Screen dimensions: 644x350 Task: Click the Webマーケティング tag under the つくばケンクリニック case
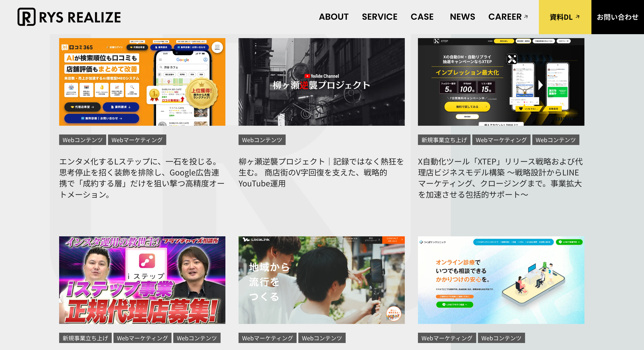tap(446, 338)
